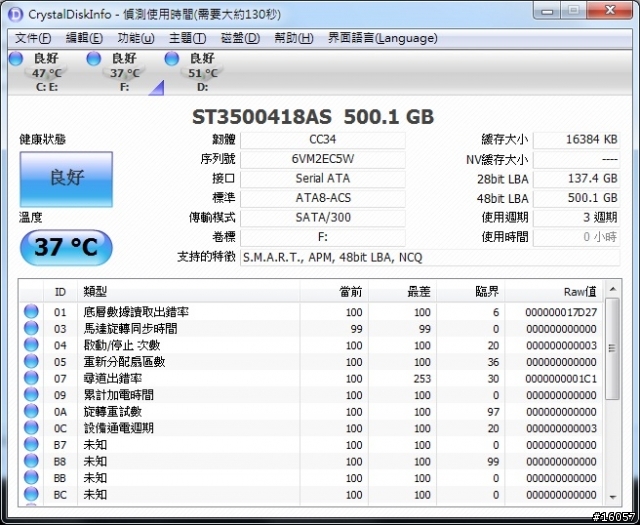Screen dimensions: 640x525
Task: Select the D: disk status icon
Action: pyautogui.click(x=172, y=58)
